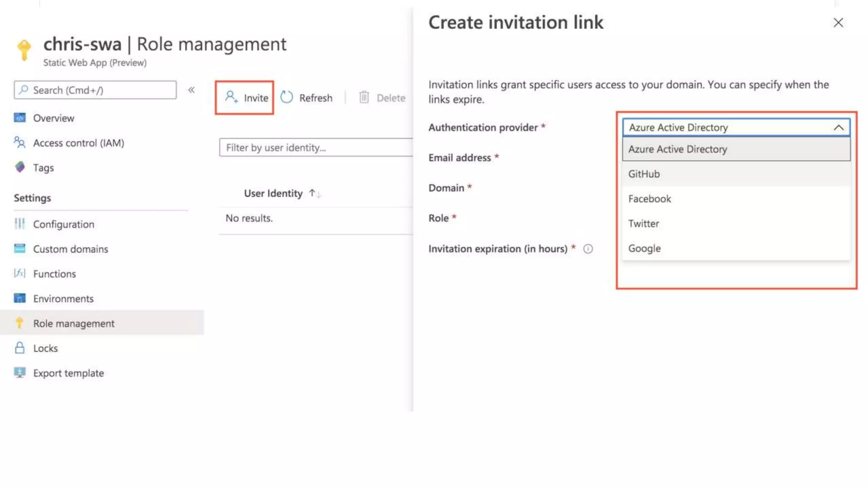Click the Delete trash can icon
This screenshot has width=868, height=488.
364,97
